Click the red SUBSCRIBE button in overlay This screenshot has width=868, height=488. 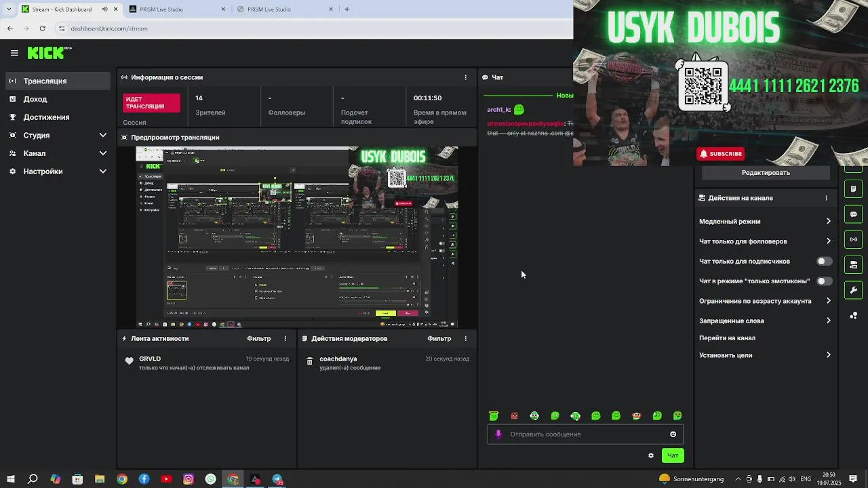[720, 154]
